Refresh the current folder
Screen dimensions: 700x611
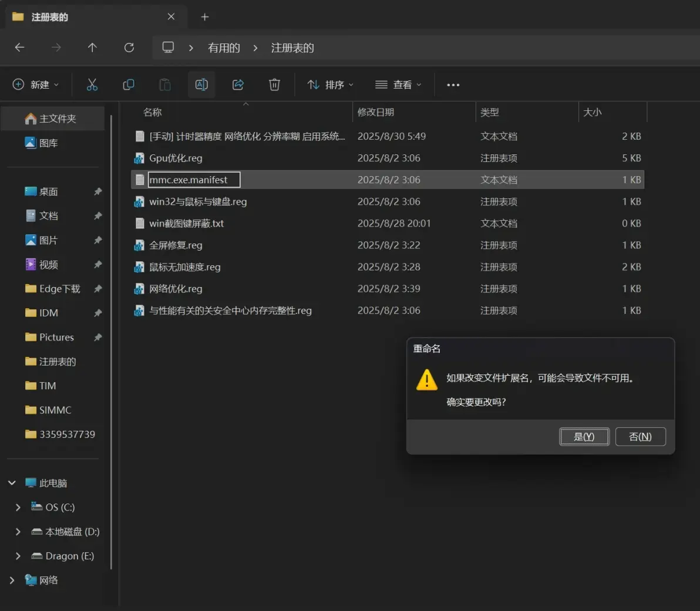point(129,48)
